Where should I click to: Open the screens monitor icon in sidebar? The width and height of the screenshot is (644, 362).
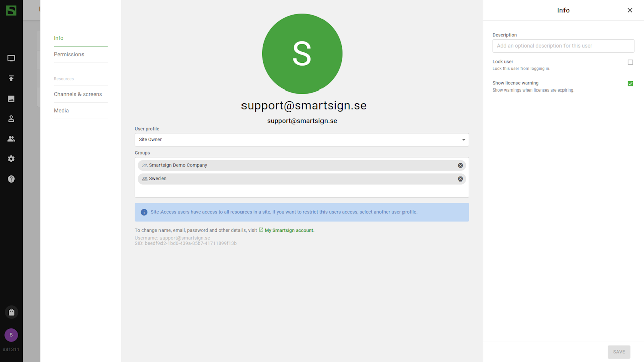click(x=11, y=58)
